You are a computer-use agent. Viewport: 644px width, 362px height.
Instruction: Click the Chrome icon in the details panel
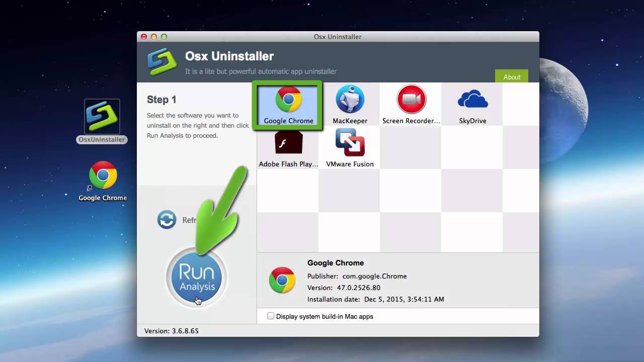(282, 280)
